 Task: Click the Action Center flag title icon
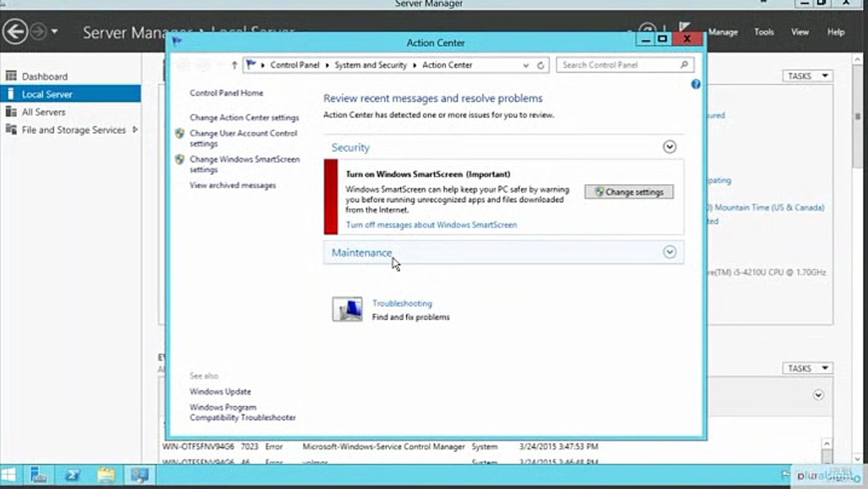[x=177, y=41]
